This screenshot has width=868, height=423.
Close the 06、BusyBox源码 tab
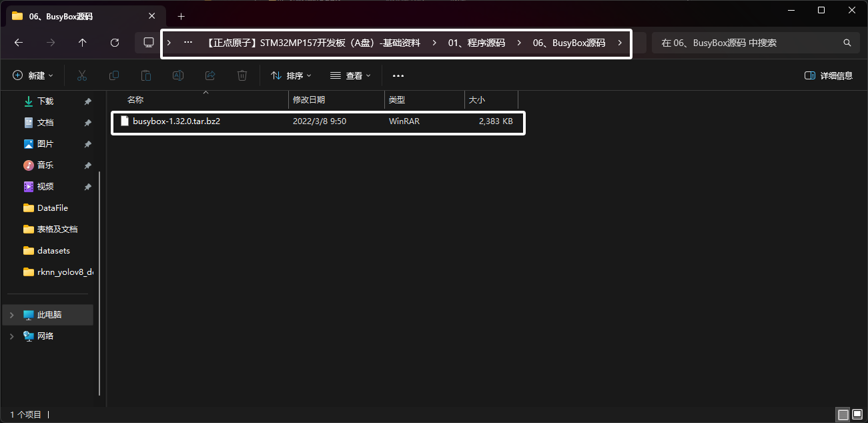153,16
